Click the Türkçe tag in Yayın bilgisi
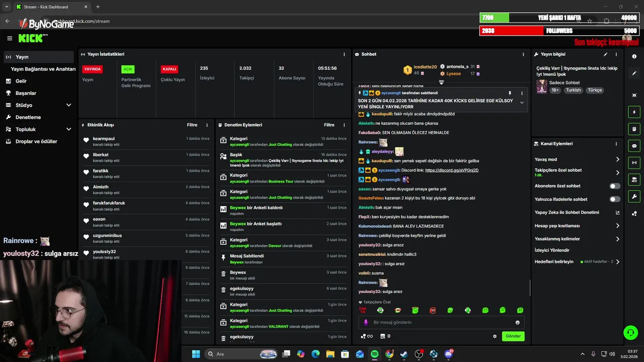This screenshot has height=362, width=644. [595, 90]
